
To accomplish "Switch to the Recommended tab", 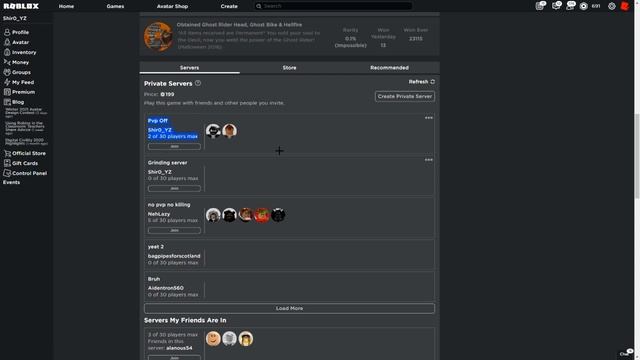I will coord(389,68).
